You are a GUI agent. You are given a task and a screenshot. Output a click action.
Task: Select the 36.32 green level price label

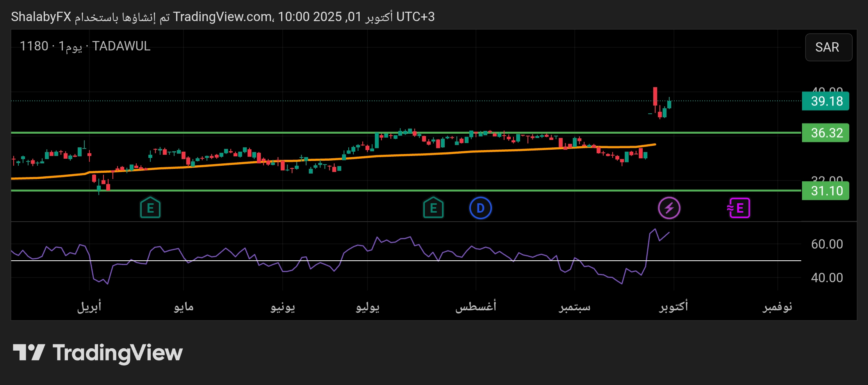825,133
